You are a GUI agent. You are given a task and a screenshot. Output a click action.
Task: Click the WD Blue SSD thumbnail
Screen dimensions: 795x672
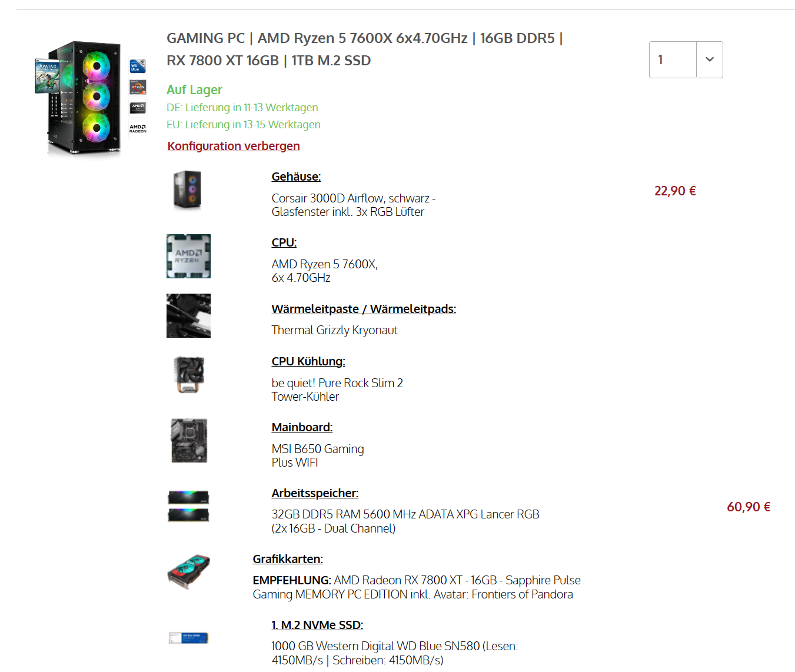click(188, 638)
